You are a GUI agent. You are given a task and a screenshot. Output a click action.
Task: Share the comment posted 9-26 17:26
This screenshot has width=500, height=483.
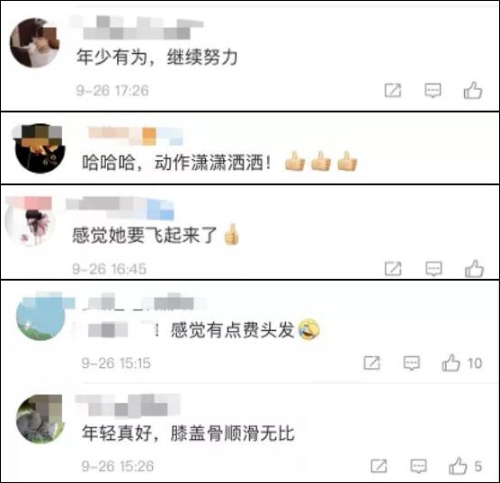(x=393, y=90)
